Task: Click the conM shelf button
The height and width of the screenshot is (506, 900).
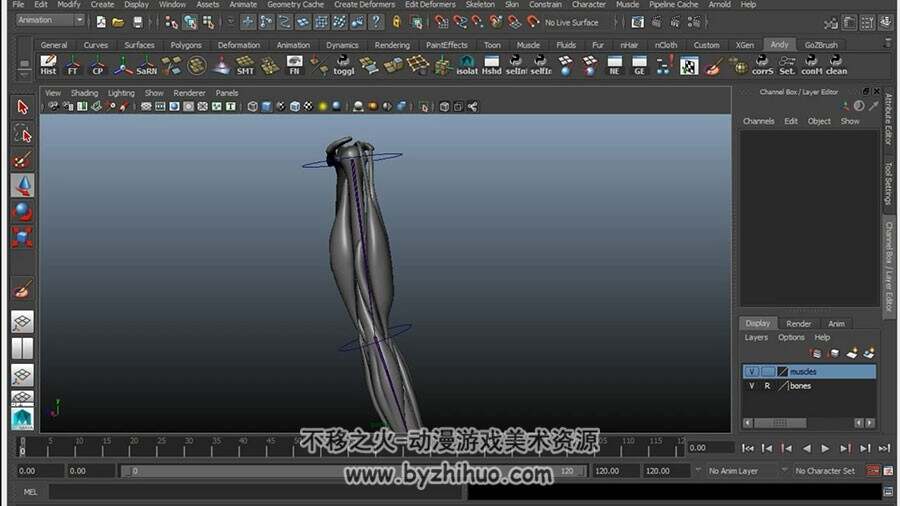Action: [x=812, y=65]
